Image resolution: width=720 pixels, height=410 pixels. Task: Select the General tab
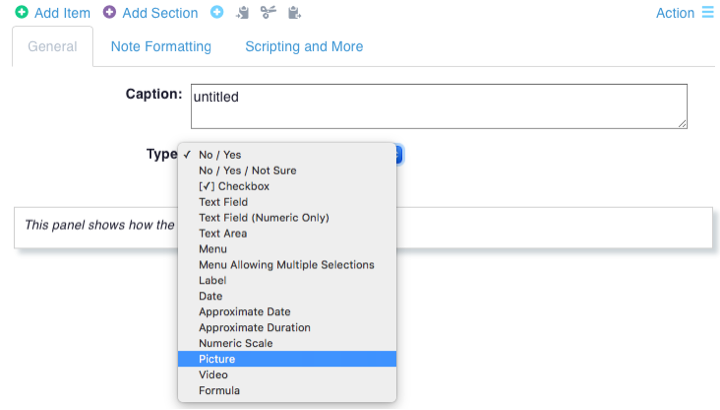click(x=53, y=47)
